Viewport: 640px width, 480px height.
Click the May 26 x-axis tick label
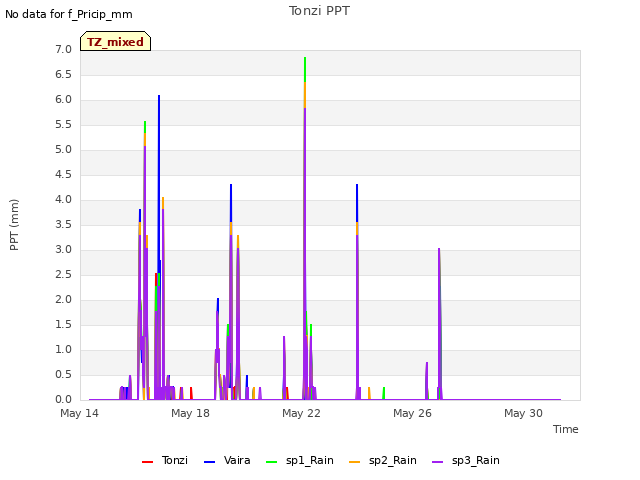pos(412,413)
